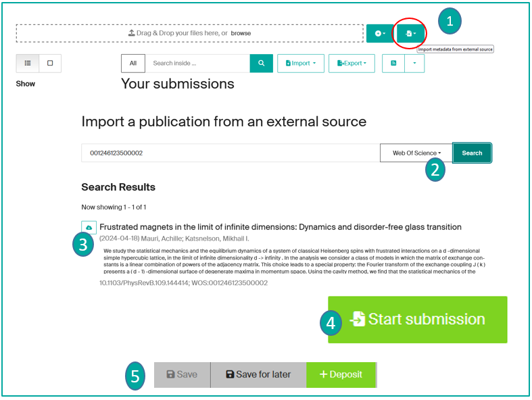This screenshot has width=532, height=400.
Task: Switch to list view icon
Action: [28, 63]
